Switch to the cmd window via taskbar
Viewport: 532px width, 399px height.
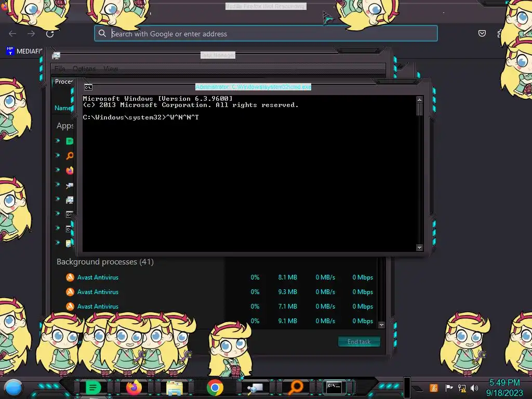334,387
